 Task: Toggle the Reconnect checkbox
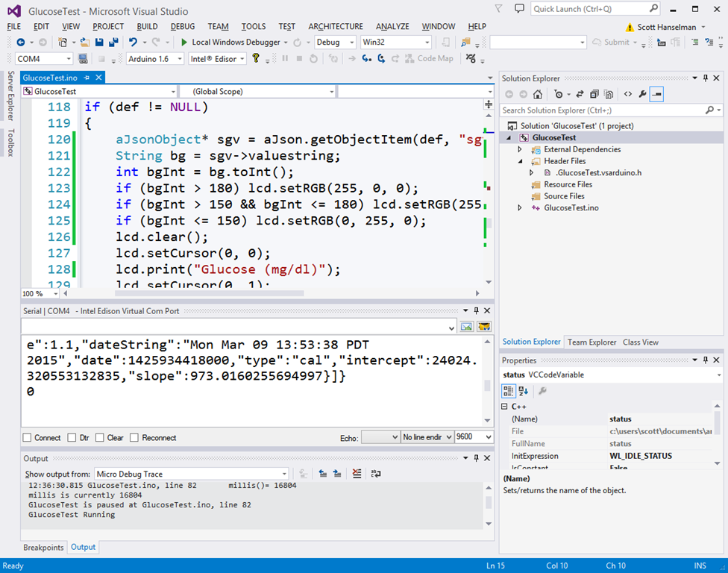click(x=134, y=437)
